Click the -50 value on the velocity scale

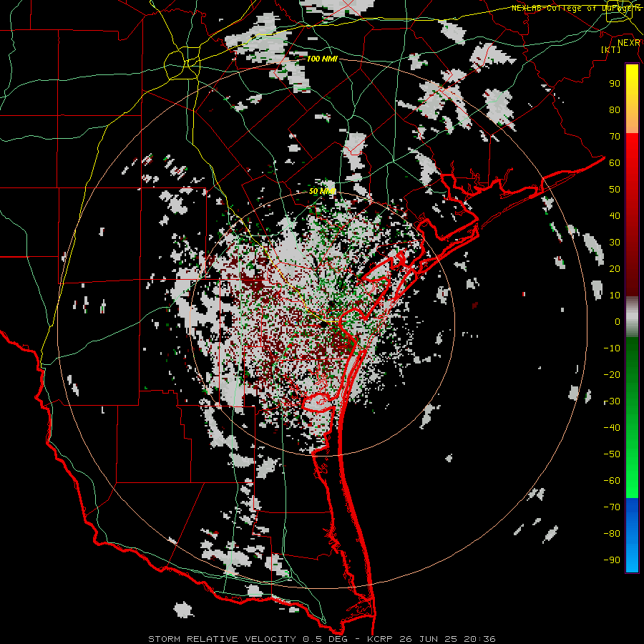pos(612,454)
